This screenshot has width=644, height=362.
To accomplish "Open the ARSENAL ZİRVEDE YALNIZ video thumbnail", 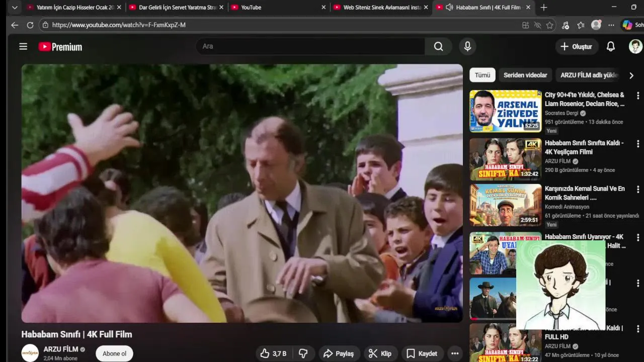I will click(x=506, y=111).
